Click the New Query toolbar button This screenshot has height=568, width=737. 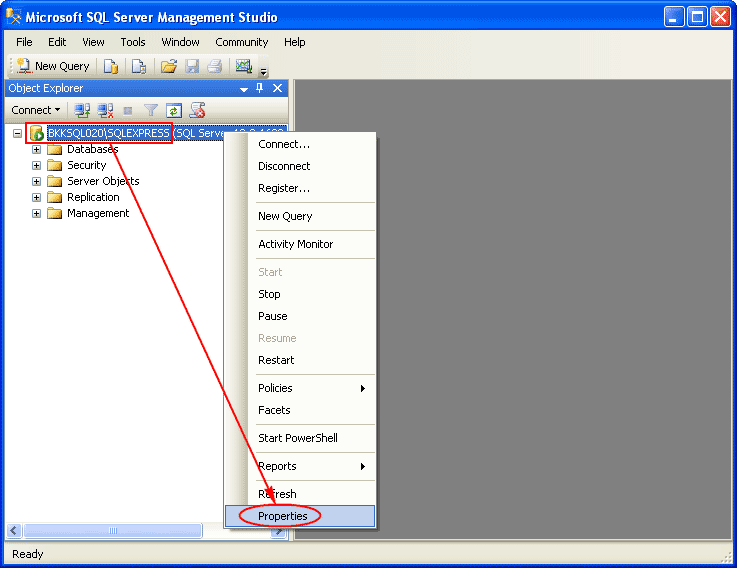(x=53, y=66)
